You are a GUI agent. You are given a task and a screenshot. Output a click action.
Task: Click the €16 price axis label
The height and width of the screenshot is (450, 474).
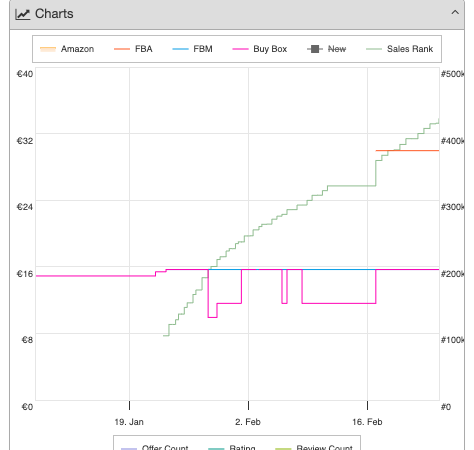[x=25, y=274]
